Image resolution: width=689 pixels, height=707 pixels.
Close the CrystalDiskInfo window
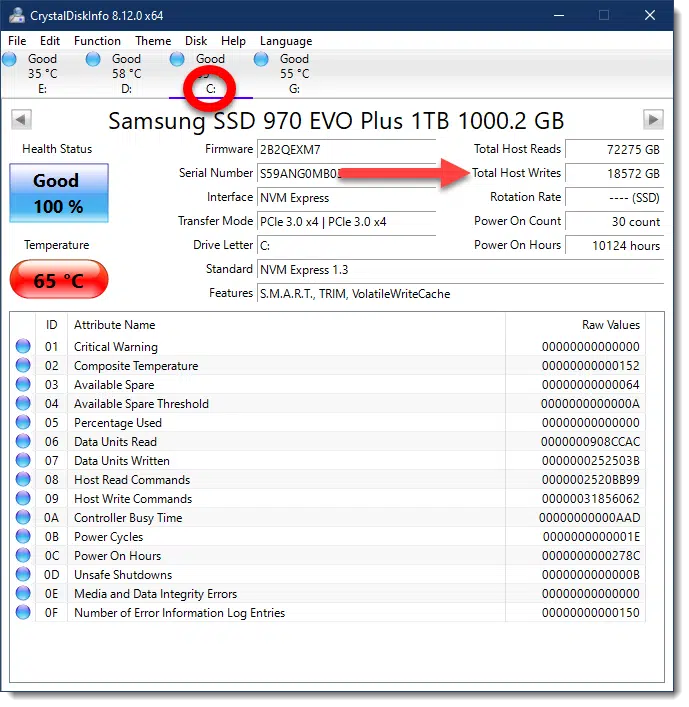tap(650, 15)
